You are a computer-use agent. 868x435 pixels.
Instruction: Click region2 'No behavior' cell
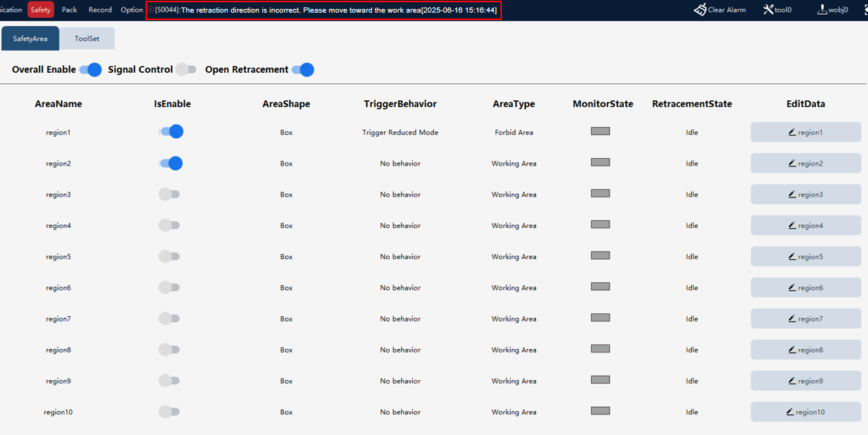[x=400, y=163]
